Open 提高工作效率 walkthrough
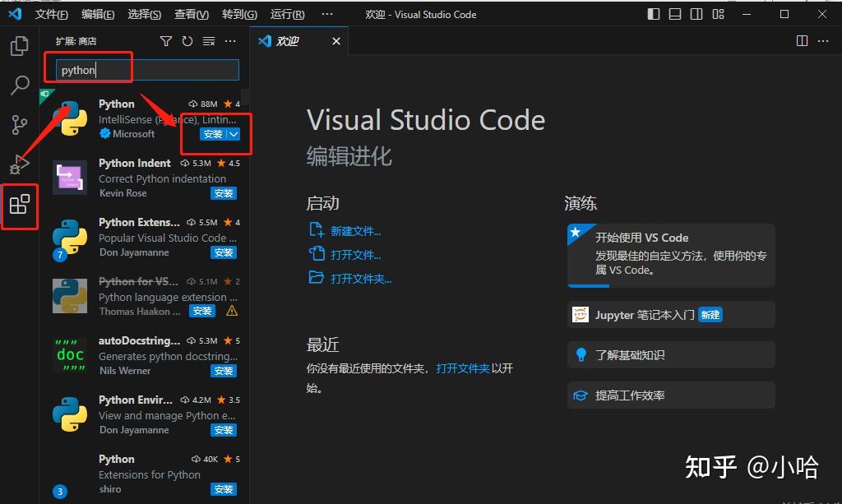842x504 pixels. (x=671, y=395)
